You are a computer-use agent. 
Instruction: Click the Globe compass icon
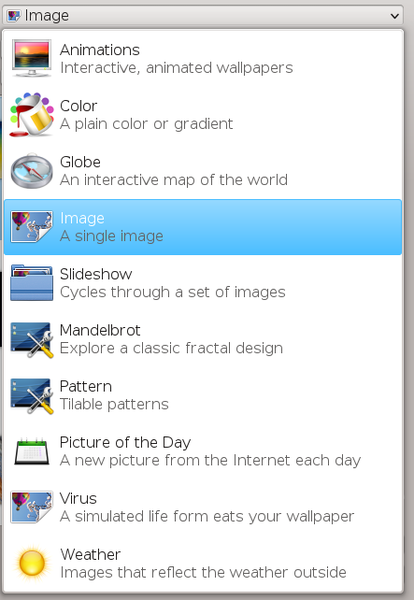point(31,171)
